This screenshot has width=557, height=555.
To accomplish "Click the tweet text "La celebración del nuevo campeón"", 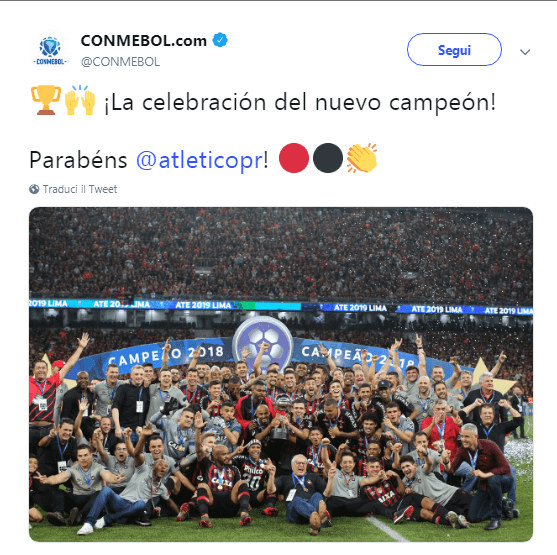I will point(299,102).
